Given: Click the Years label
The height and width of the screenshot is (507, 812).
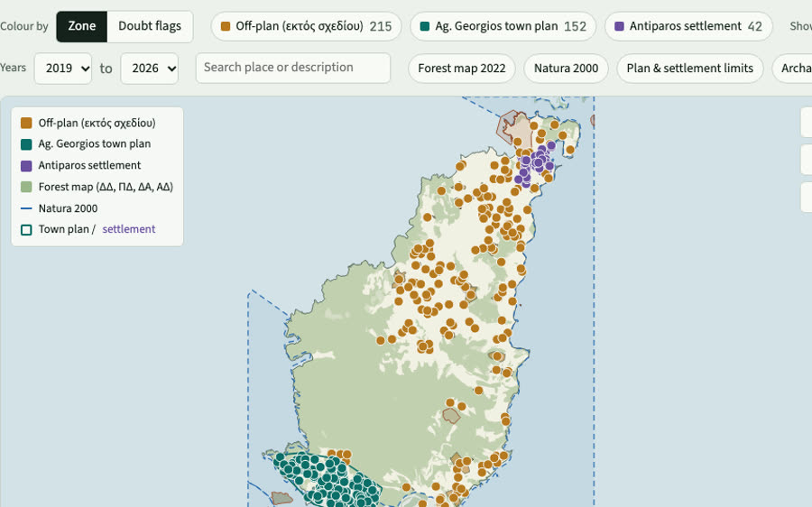Looking at the screenshot, I should (13, 68).
